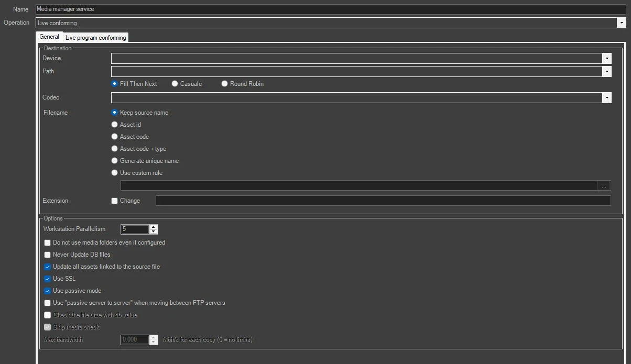This screenshot has width=631, height=364.
Task: Open the Path dropdown arrow
Action: pyautogui.click(x=607, y=71)
